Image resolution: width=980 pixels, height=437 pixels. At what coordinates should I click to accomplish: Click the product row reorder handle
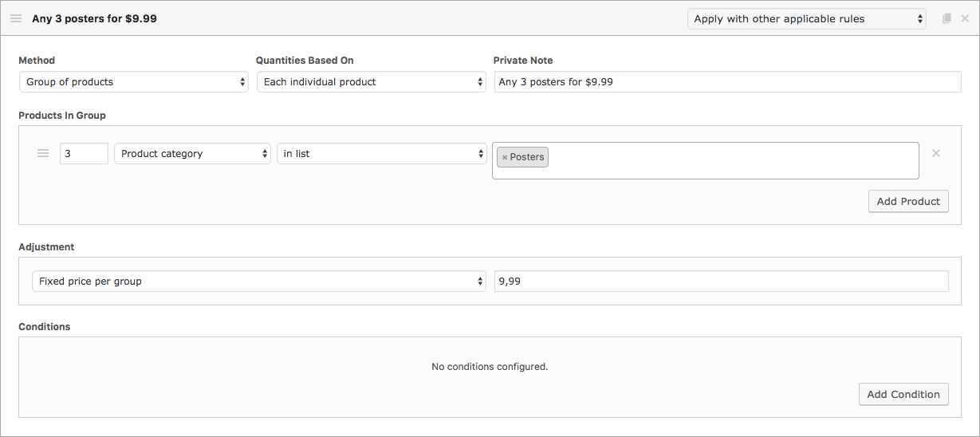[x=43, y=153]
